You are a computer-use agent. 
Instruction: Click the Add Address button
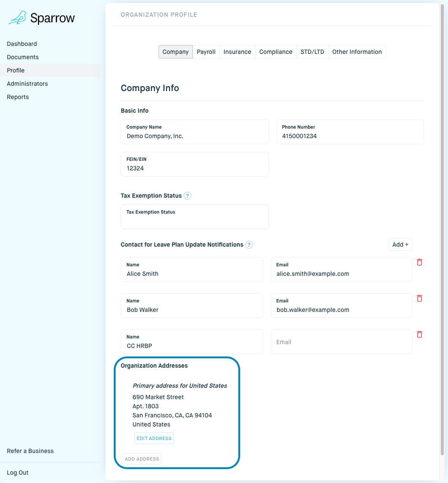142,459
